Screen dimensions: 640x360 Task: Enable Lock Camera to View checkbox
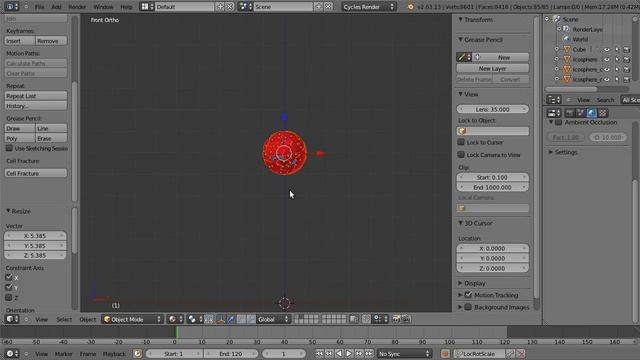coord(461,155)
